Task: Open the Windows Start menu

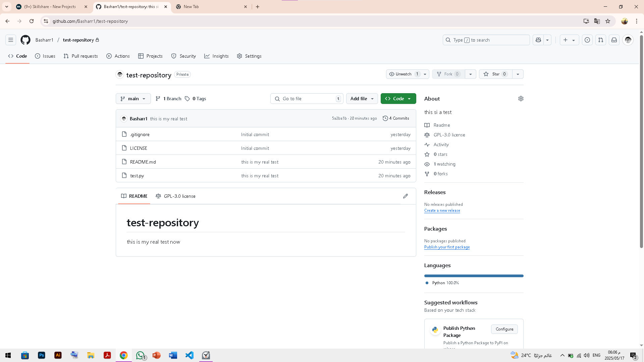Action: pyautogui.click(x=8, y=355)
